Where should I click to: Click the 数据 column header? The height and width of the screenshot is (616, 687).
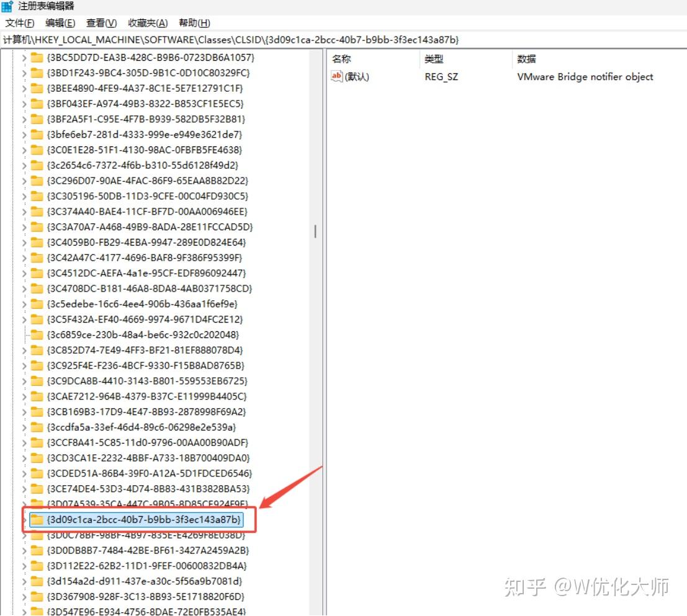click(x=526, y=59)
